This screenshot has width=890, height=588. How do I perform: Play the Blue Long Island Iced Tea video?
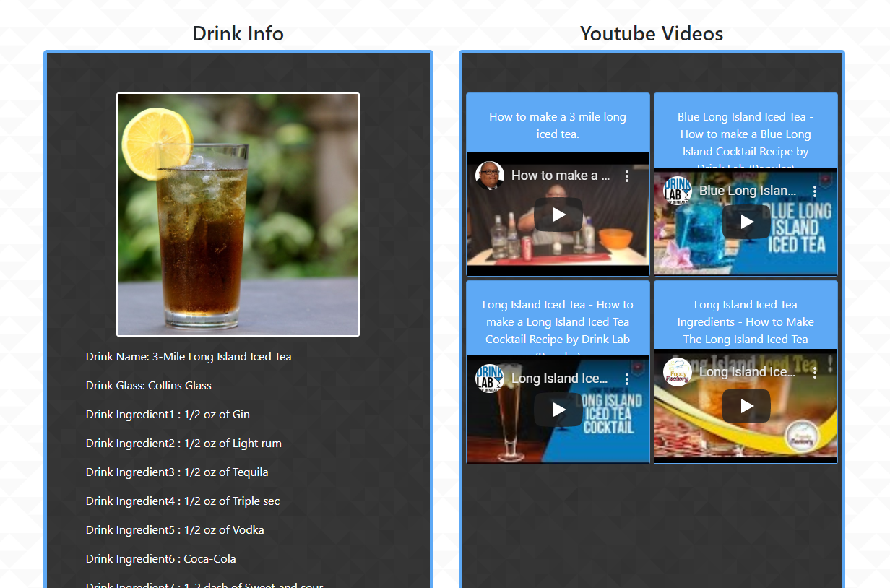746,222
